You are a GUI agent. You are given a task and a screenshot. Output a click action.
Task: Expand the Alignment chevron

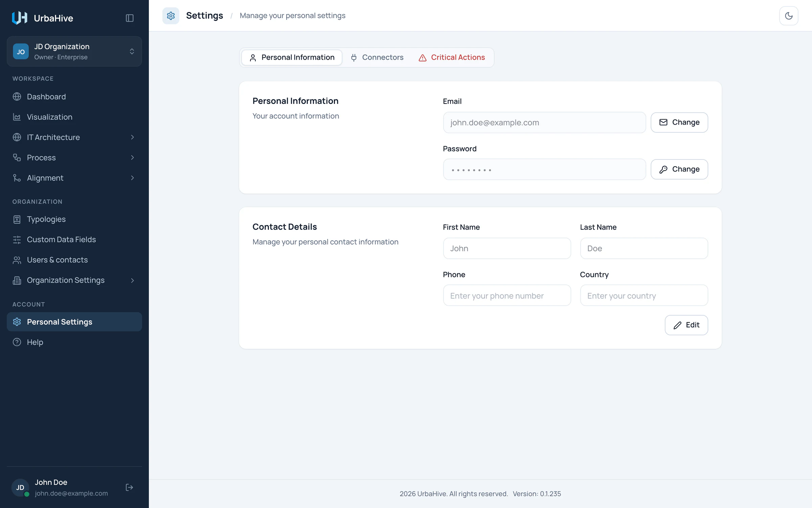click(x=132, y=178)
